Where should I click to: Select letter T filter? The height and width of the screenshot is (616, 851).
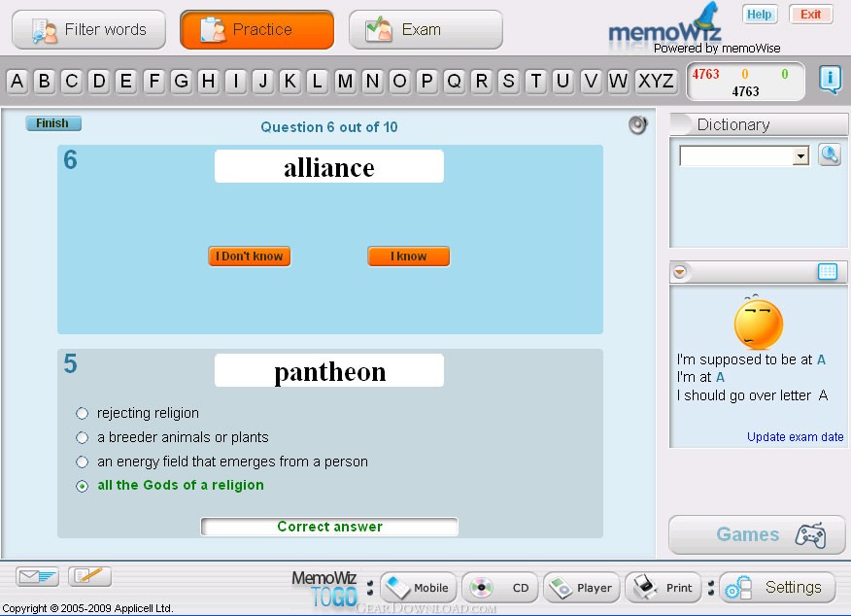point(536,81)
